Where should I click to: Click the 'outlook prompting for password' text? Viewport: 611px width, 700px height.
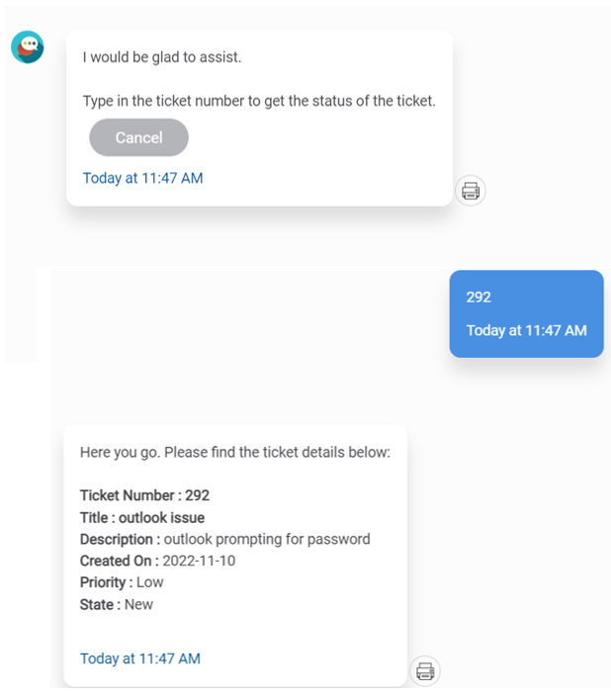point(267,539)
